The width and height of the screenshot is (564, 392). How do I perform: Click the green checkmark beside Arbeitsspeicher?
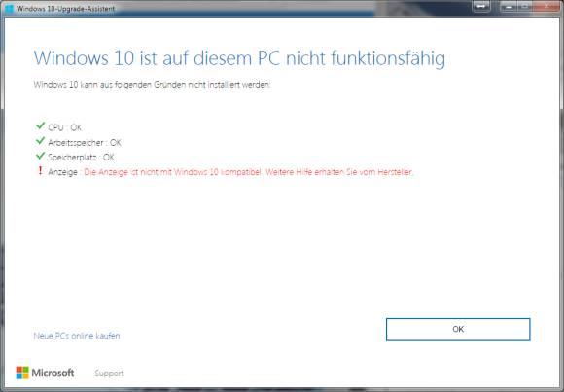(40, 141)
